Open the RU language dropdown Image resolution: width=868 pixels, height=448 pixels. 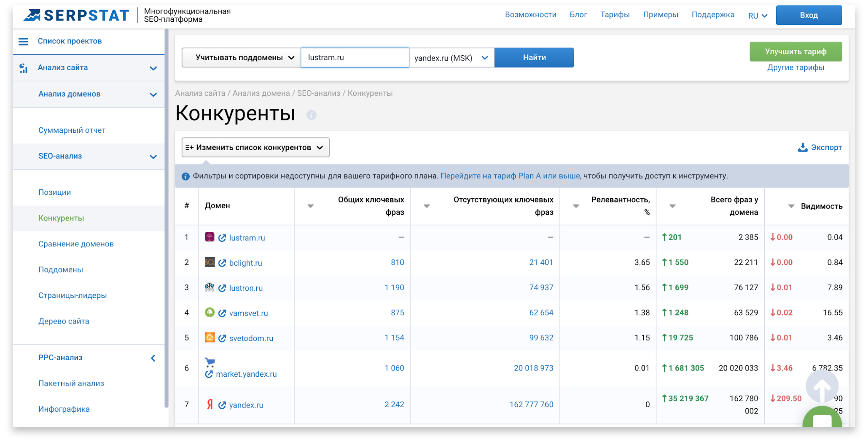758,16
